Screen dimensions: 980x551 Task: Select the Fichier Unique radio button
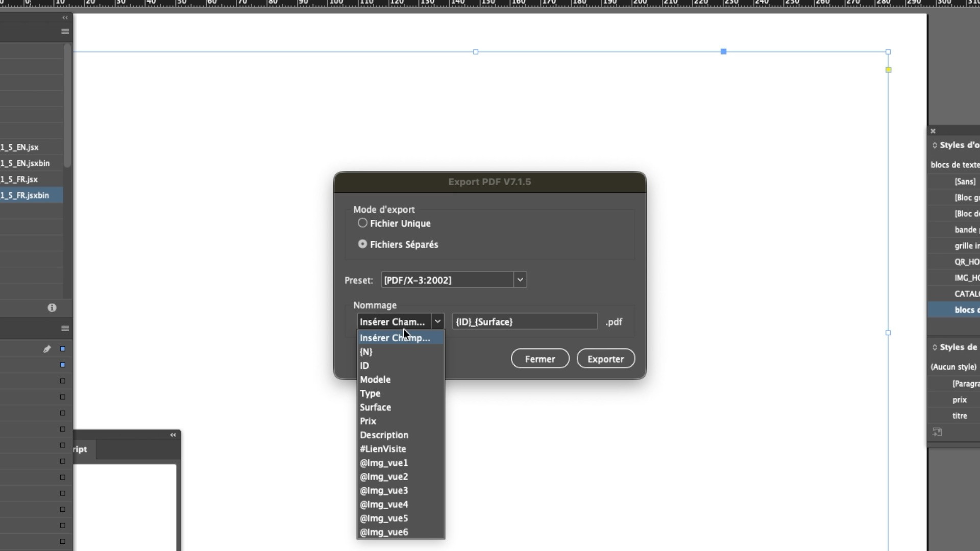[x=362, y=223]
